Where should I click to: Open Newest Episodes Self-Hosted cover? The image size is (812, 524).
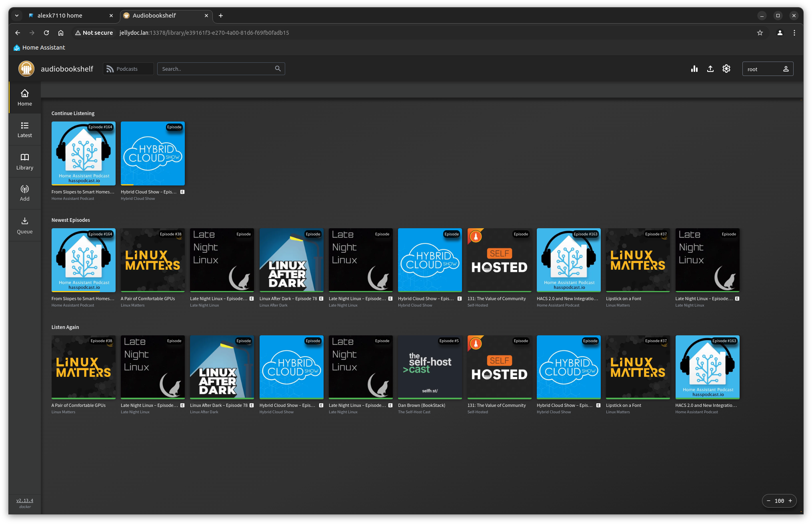[500, 260]
